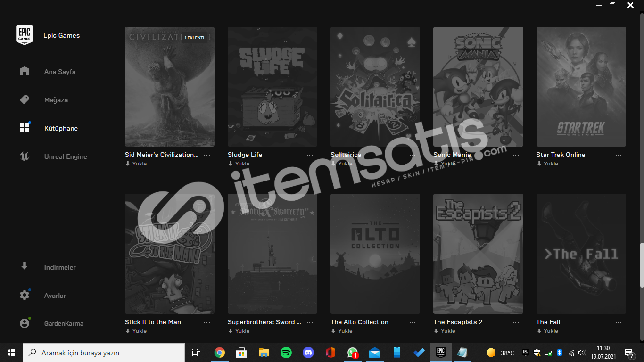Viewport: 644px width, 362px height.
Task: Select Solitairica game cover
Action: 375,87
